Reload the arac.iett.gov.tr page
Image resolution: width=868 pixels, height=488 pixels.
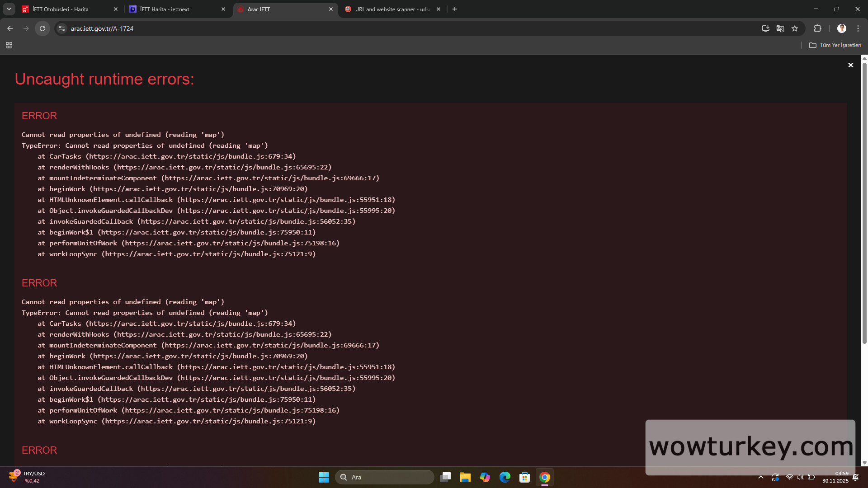[42, 28]
